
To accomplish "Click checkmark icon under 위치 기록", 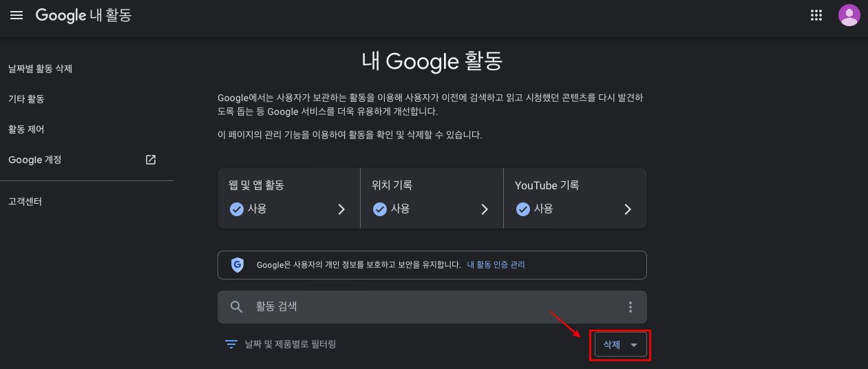I will point(380,209).
